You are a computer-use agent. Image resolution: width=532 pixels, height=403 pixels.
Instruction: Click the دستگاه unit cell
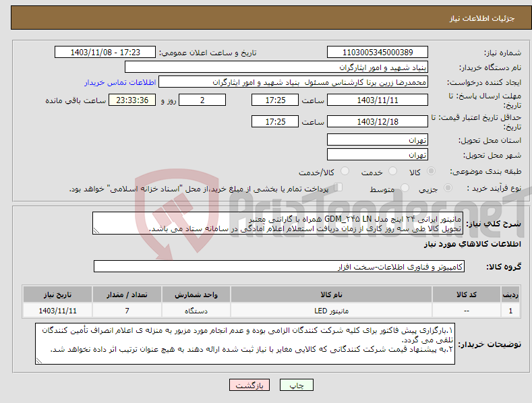click(196, 311)
